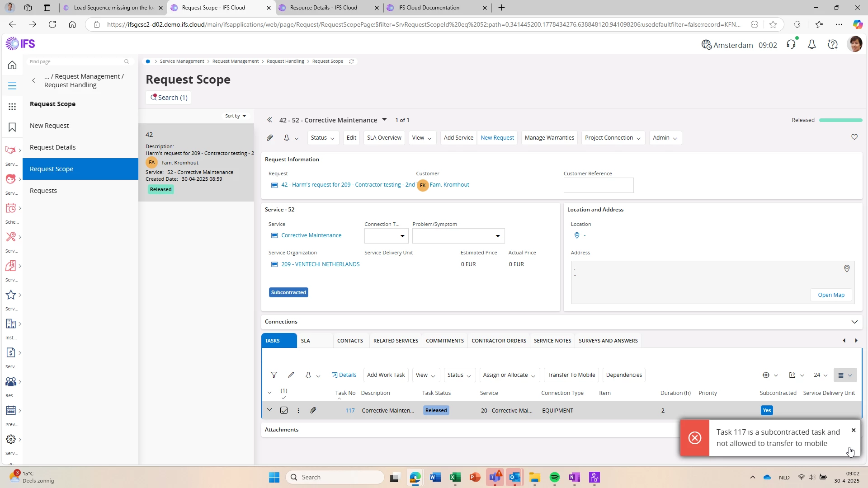Open notifications bell in top header
Screen dimensions: 868x488
click(812, 44)
